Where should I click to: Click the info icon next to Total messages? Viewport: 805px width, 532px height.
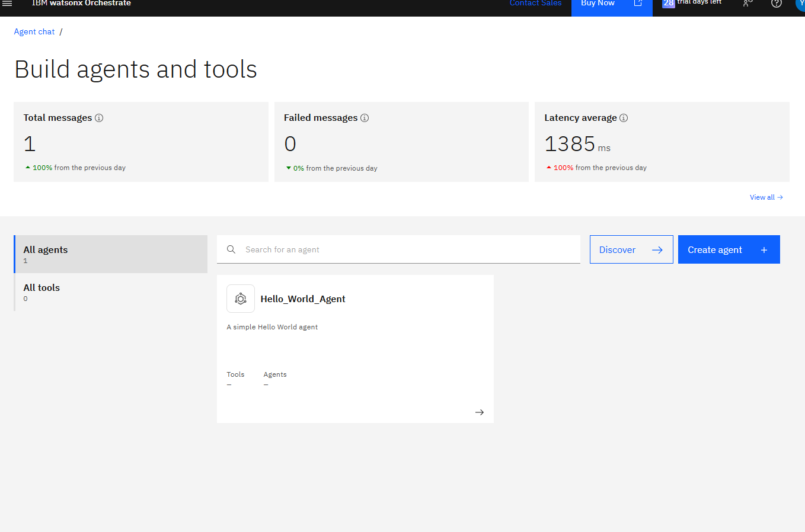pyautogui.click(x=99, y=118)
